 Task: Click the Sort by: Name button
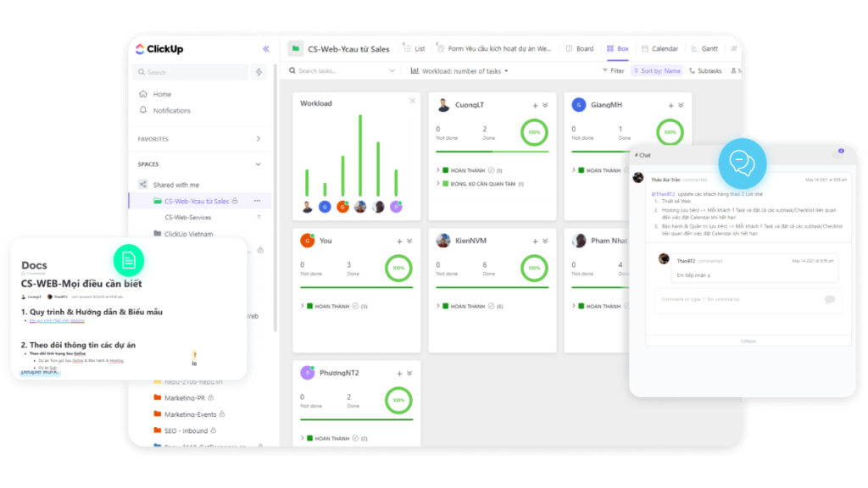[657, 71]
